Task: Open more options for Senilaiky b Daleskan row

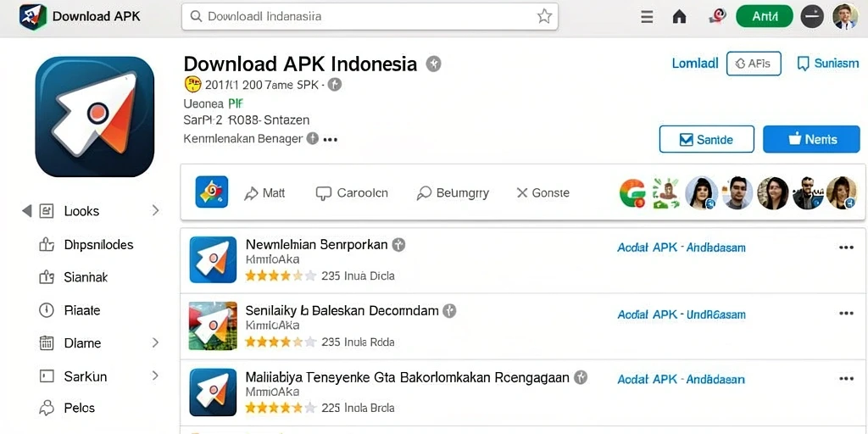Action: (x=846, y=314)
